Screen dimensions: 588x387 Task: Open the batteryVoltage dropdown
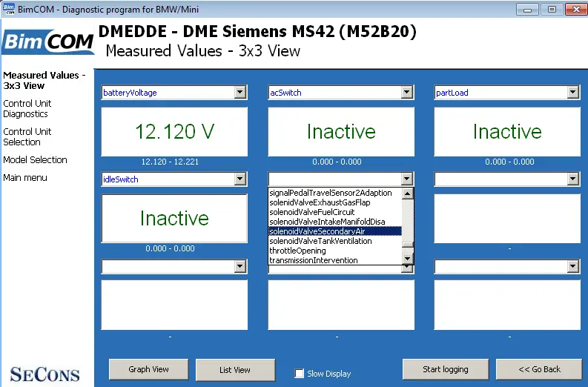240,92
